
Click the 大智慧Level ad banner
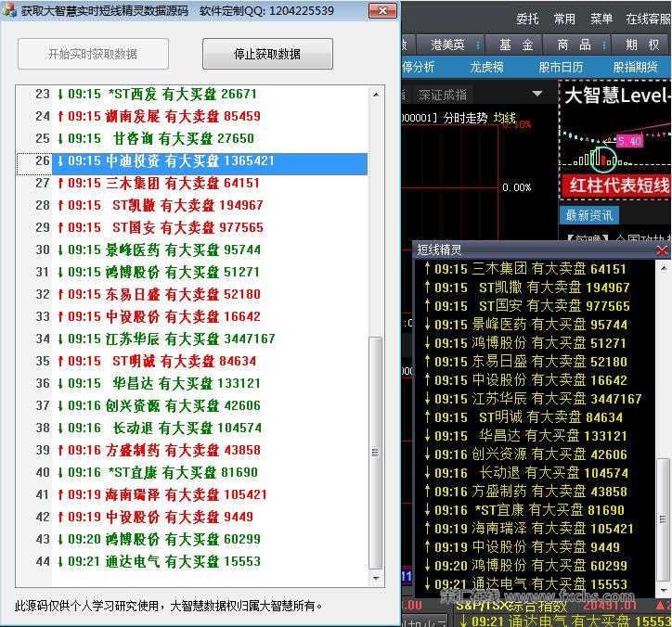pos(615,139)
